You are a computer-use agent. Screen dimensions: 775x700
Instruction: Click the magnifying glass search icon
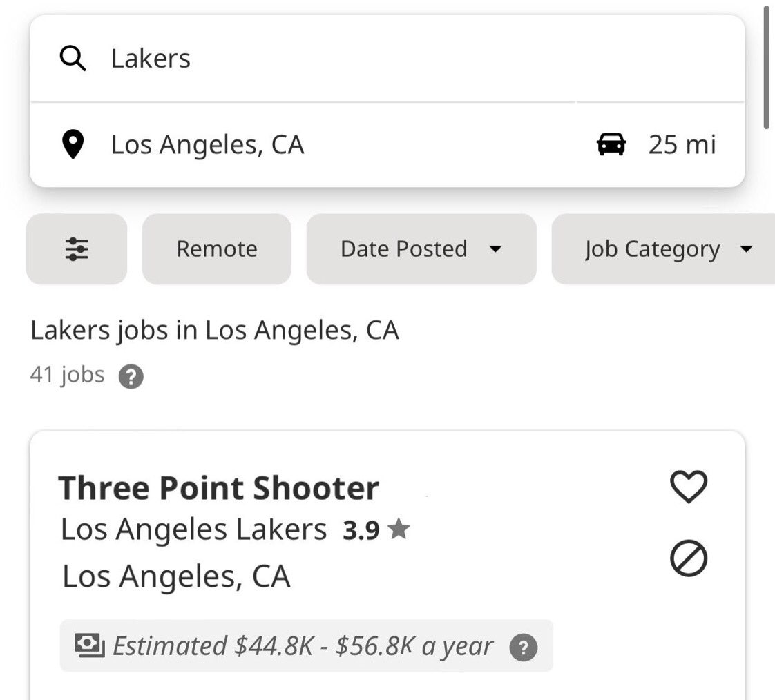tap(73, 58)
